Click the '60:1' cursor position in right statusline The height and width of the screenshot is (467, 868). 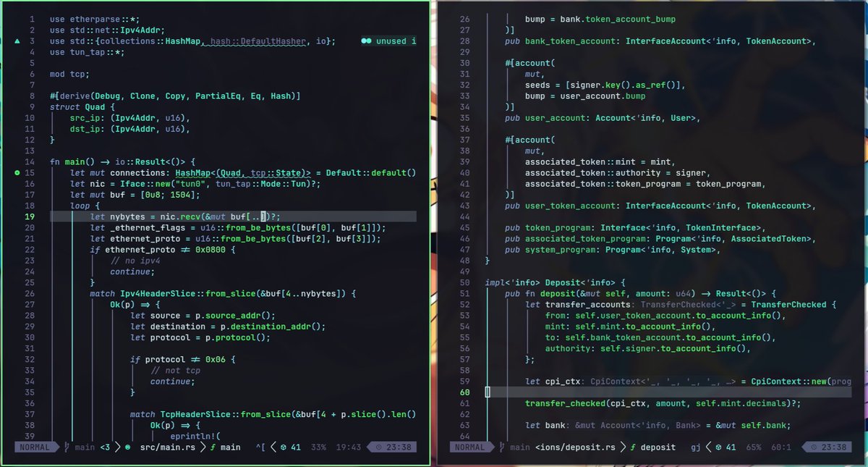(x=782, y=447)
